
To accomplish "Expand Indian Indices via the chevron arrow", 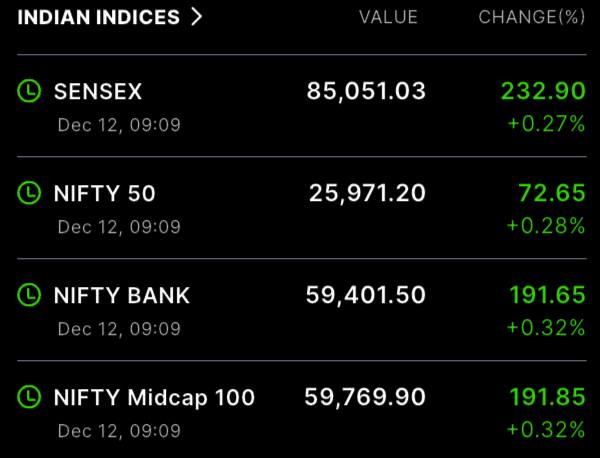I will pos(195,17).
